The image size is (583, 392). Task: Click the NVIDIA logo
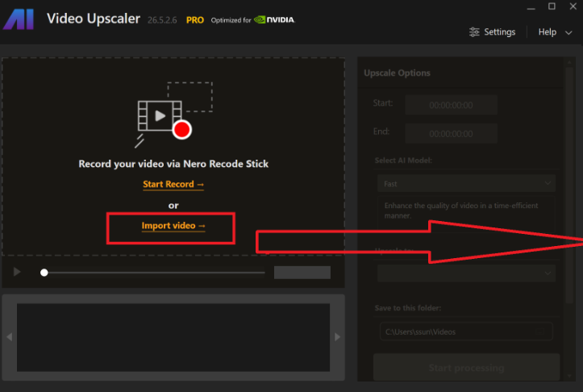[274, 19]
